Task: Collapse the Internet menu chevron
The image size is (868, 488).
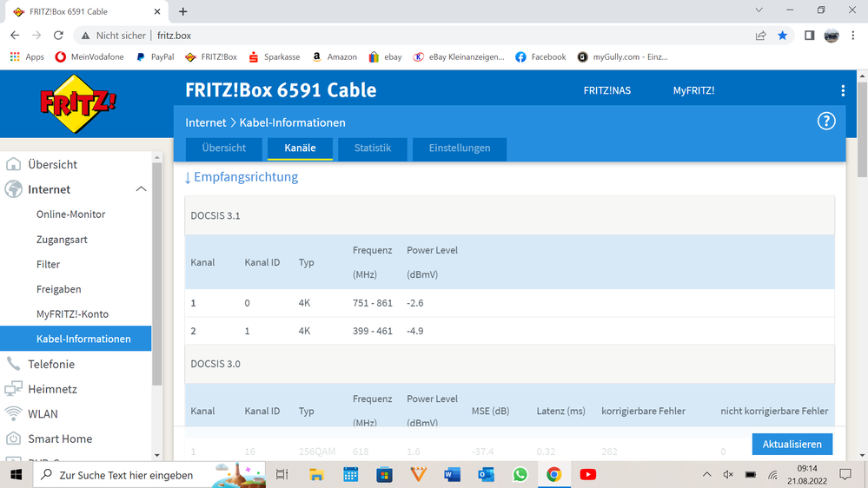Action: (x=141, y=189)
